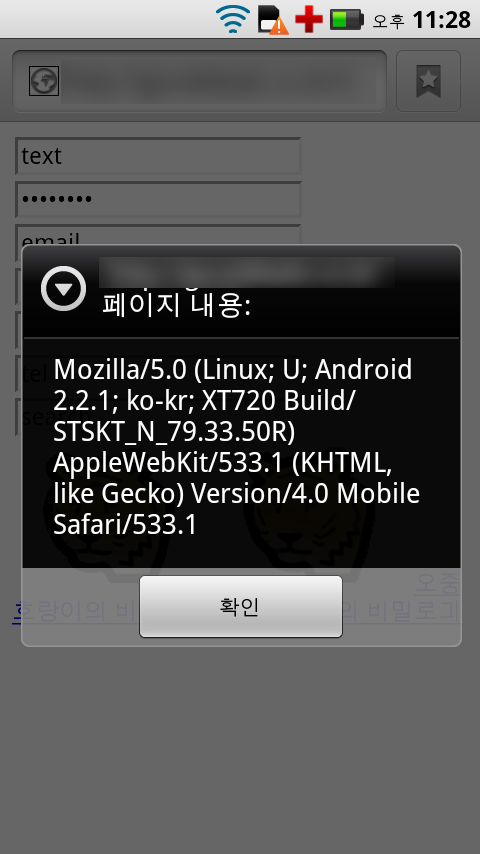The image size is (480, 854).
Task: Open the left 호랑이의 link
Action: coord(17,611)
